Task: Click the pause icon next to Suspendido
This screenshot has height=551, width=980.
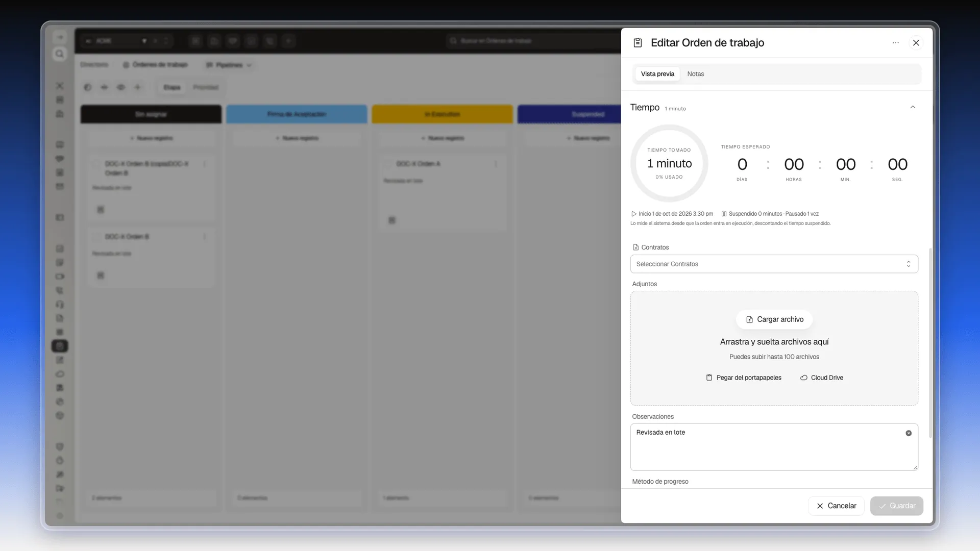Action: [x=724, y=214]
